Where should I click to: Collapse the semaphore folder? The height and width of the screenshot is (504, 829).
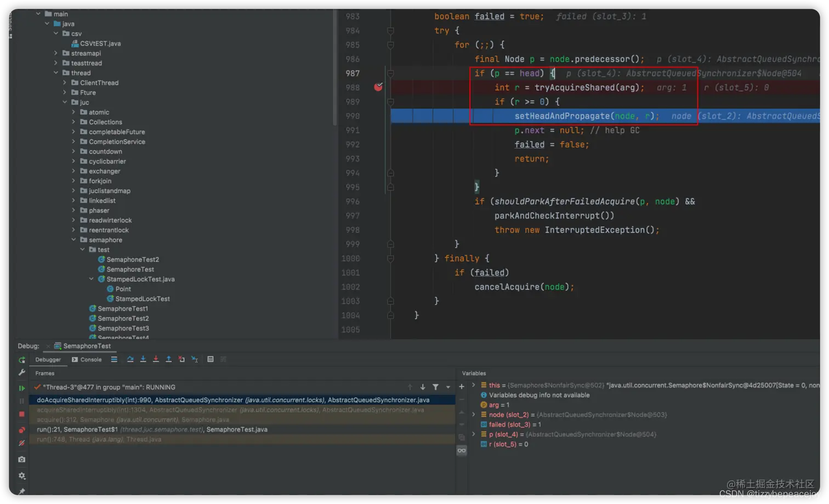(73, 240)
